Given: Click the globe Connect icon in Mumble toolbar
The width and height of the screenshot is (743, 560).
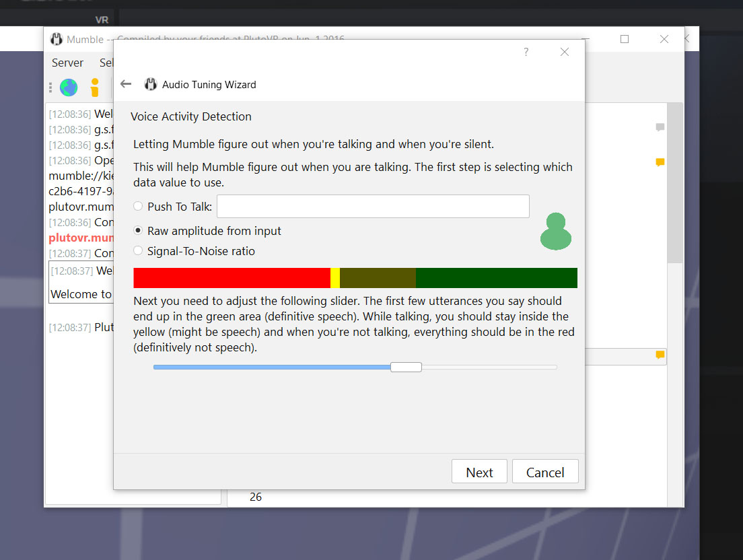Looking at the screenshot, I should pos(69,87).
